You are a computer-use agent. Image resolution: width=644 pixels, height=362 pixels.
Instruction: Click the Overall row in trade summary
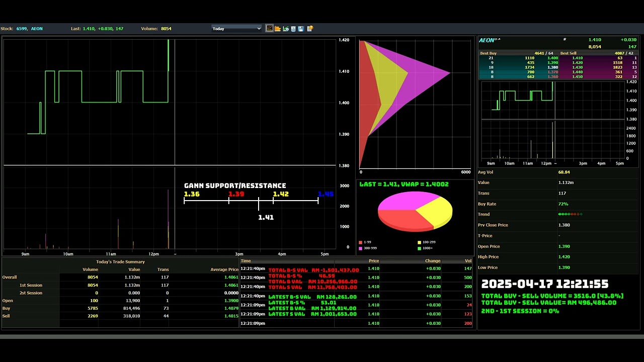click(120, 277)
